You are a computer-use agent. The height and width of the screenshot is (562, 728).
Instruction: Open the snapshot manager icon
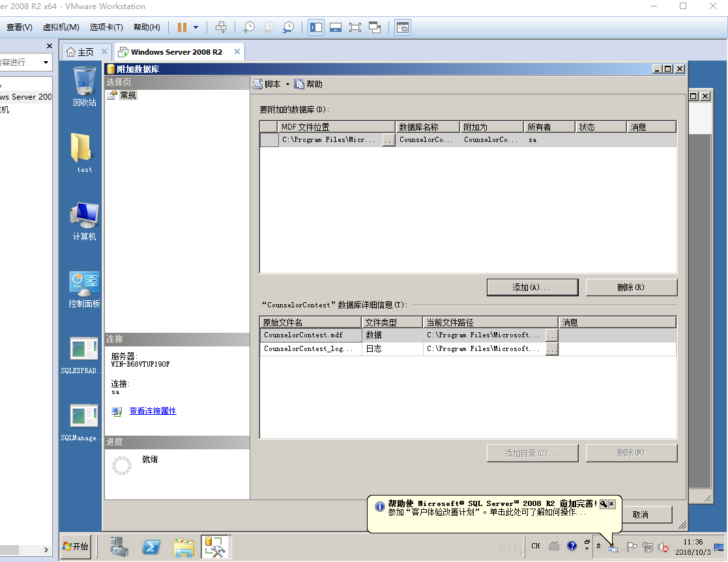point(288,27)
